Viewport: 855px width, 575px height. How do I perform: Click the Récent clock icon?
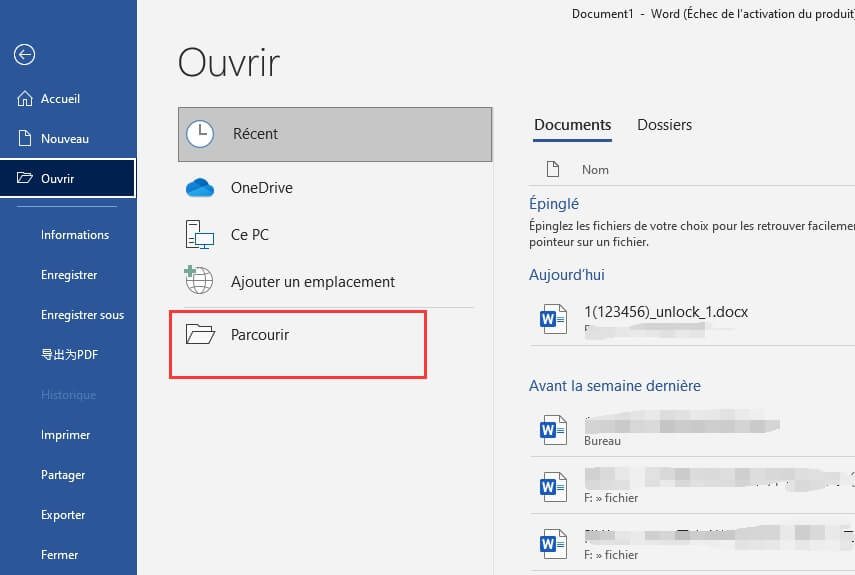(200, 134)
